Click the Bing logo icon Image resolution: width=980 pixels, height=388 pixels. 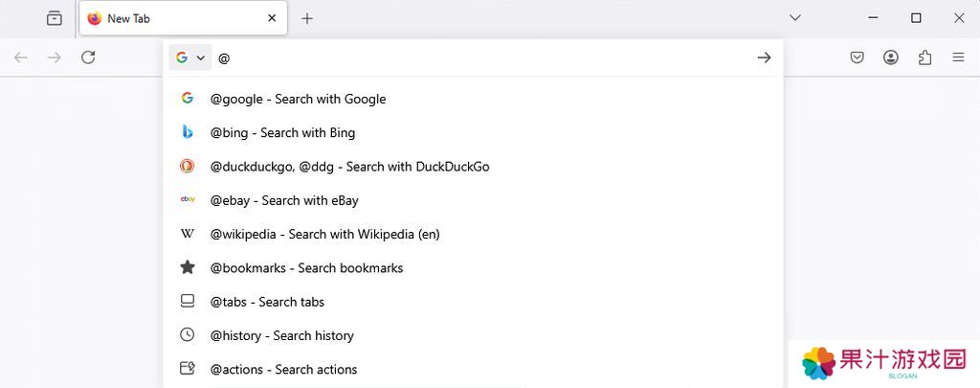[187, 132]
